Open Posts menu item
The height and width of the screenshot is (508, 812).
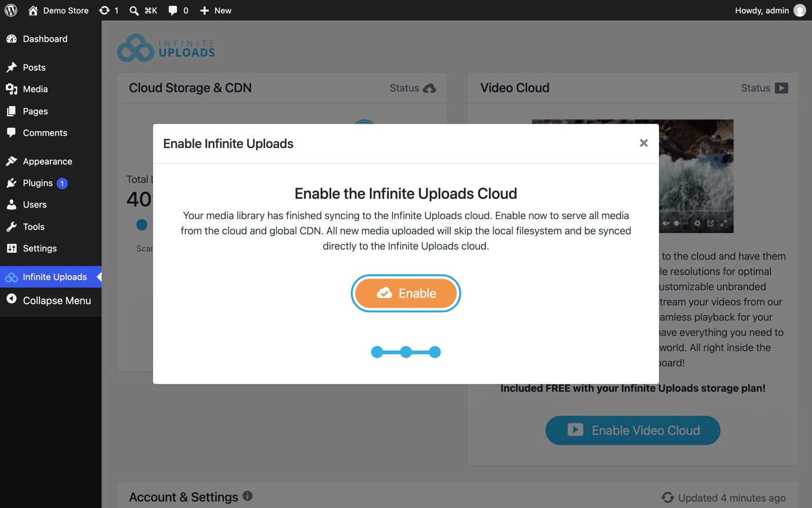50,67
